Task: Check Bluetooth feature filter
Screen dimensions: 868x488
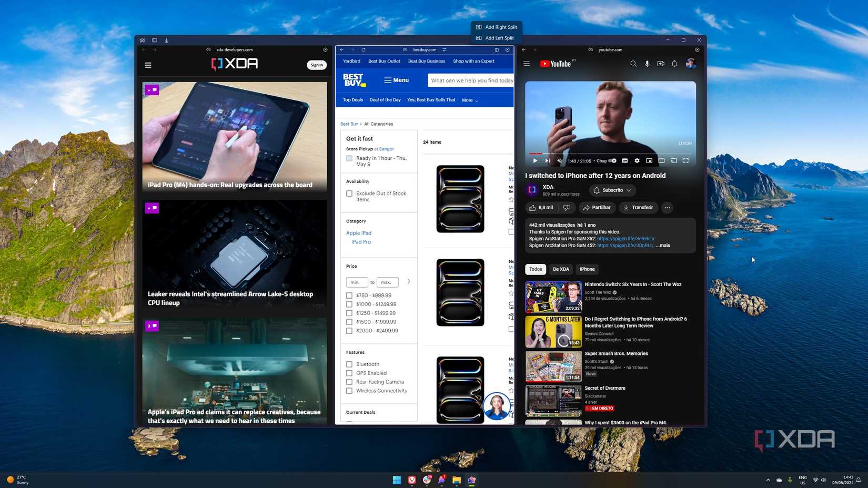Action: (349, 364)
